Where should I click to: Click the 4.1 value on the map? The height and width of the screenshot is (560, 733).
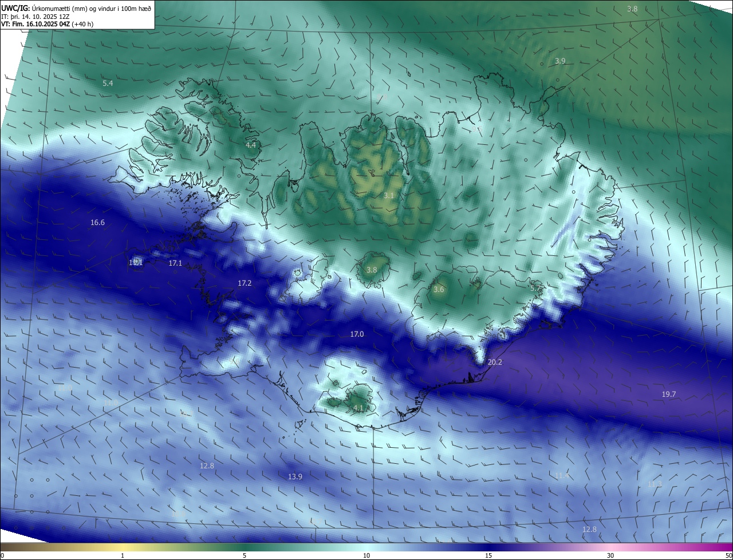tap(358, 408)
